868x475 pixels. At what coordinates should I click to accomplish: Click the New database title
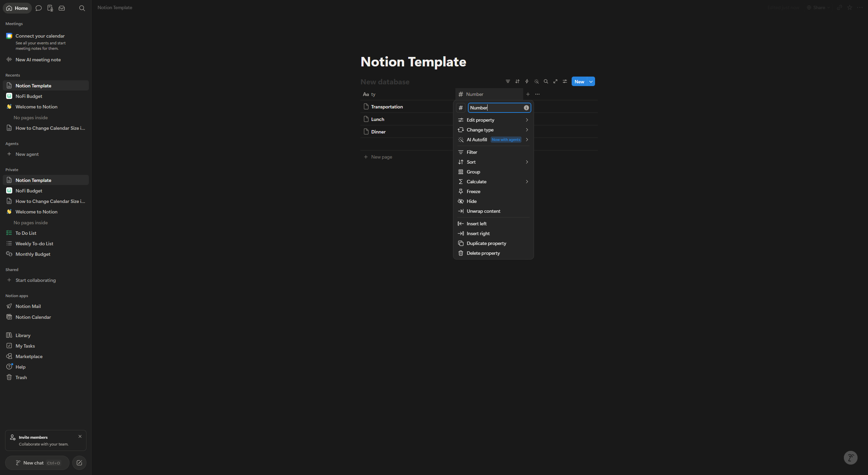[x=385, y=82]
